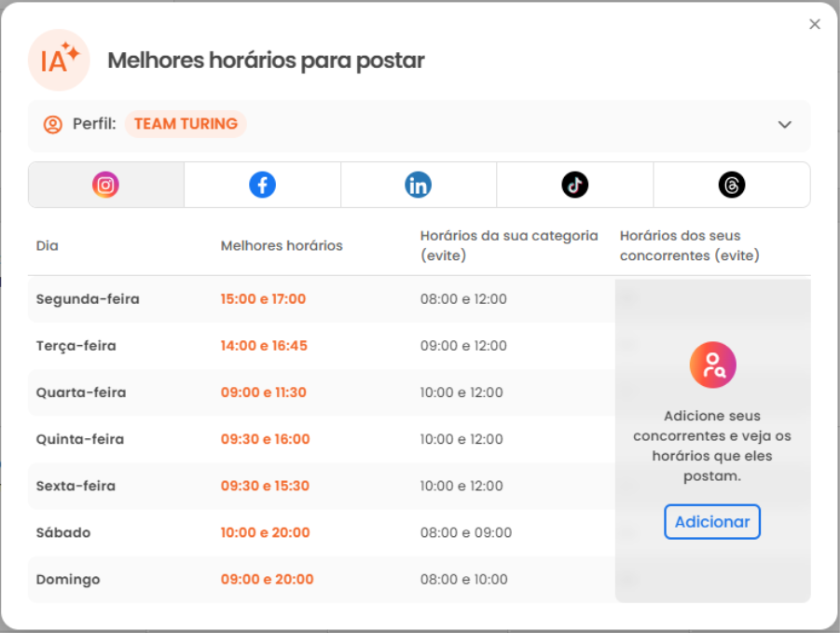Open LinkedIn best posting times
Viewport: 840px width, 633px height.
point(419,184)
